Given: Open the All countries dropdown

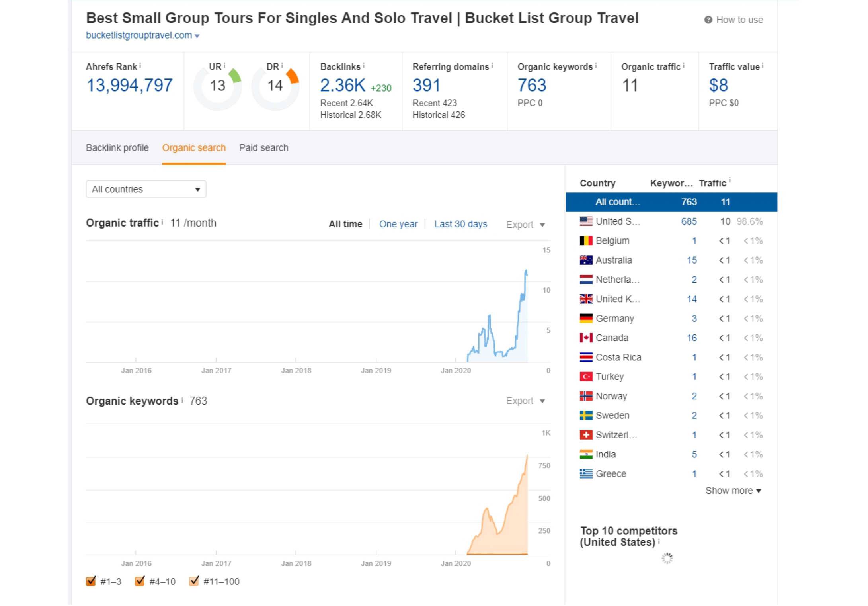Looking at the screenshot, I should (146, 189).
